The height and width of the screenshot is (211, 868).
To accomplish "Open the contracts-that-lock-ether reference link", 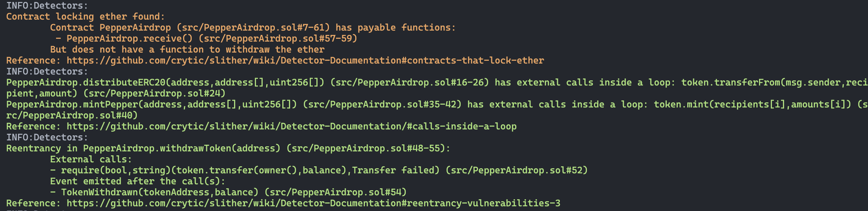I will coord(305,60).
